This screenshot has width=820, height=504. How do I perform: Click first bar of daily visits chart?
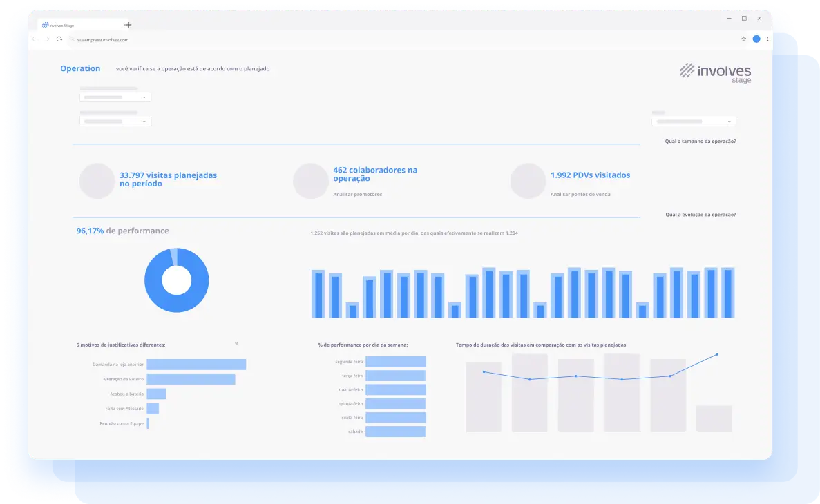pos(318,294)
